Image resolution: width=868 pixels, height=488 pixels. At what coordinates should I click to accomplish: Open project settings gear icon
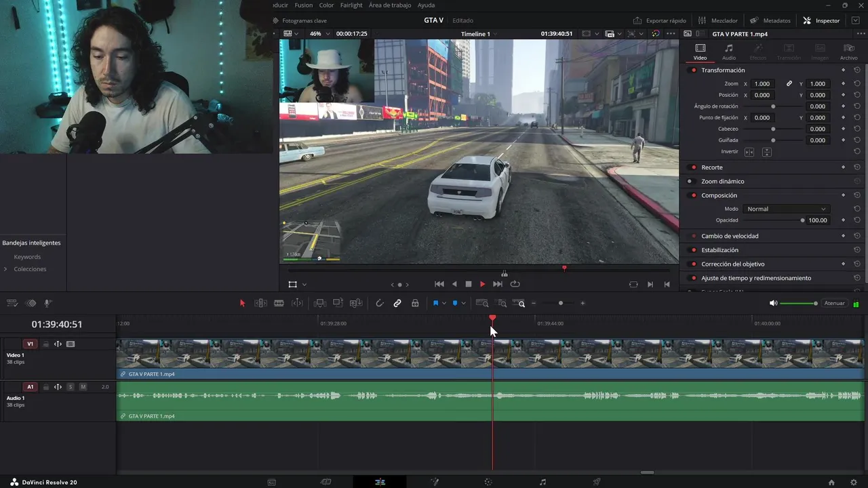pyautogui.click(x=853, y=482)
